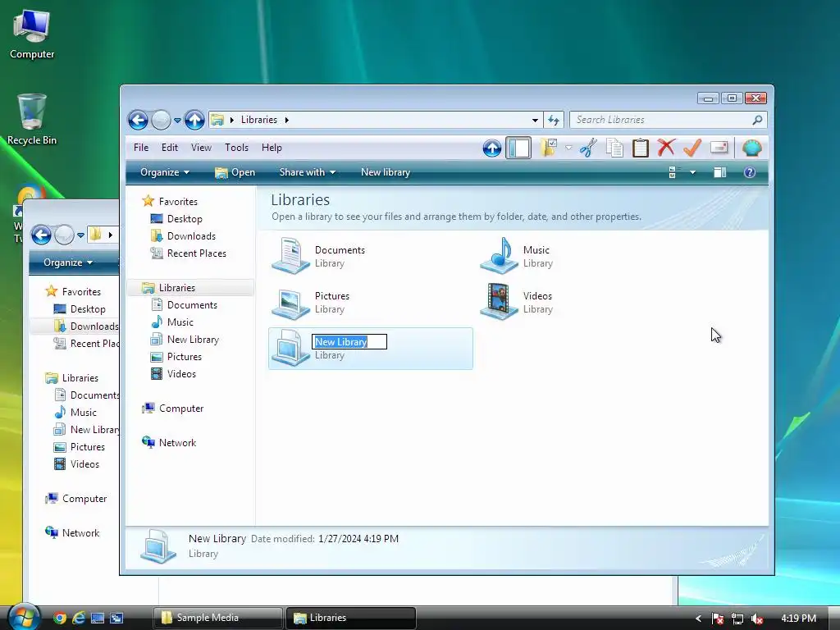Click the New Library rename text box
The image size is (840, 630).
pos(349,342)
